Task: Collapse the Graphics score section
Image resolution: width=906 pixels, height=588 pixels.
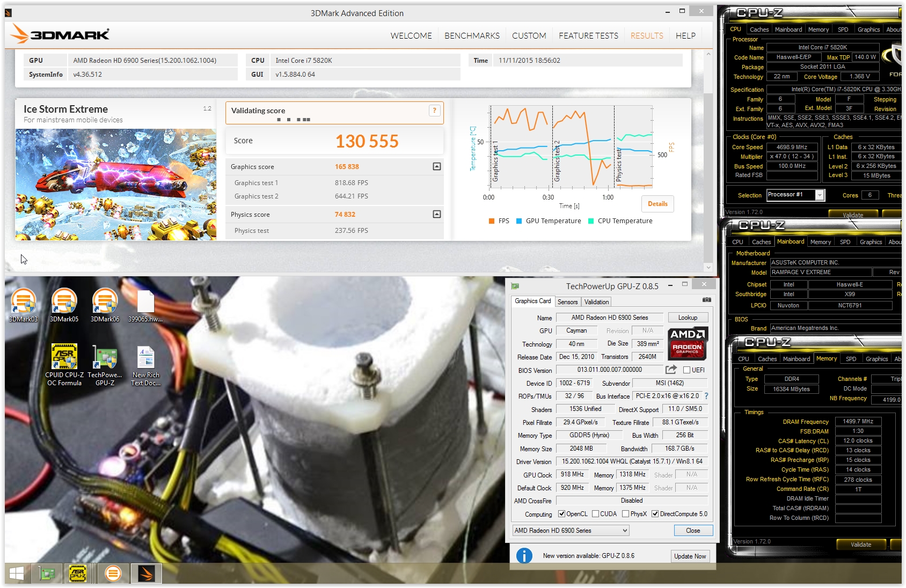Action: [437, 167]
